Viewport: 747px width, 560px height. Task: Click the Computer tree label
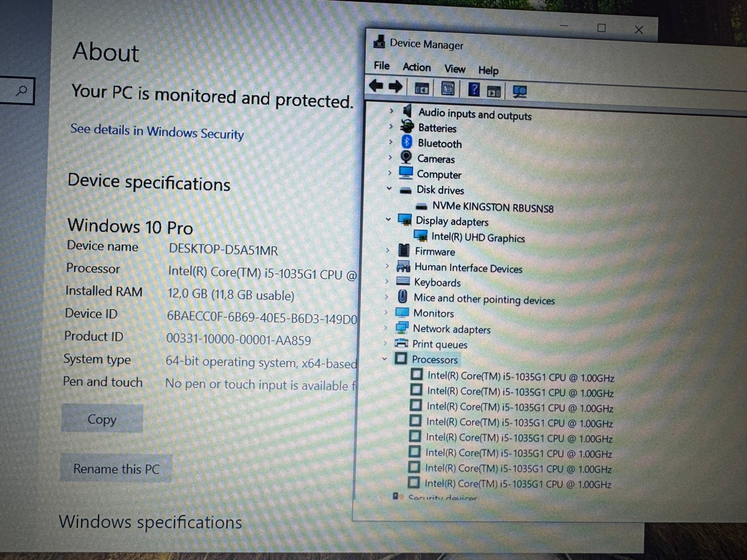(x=439, y=175)
